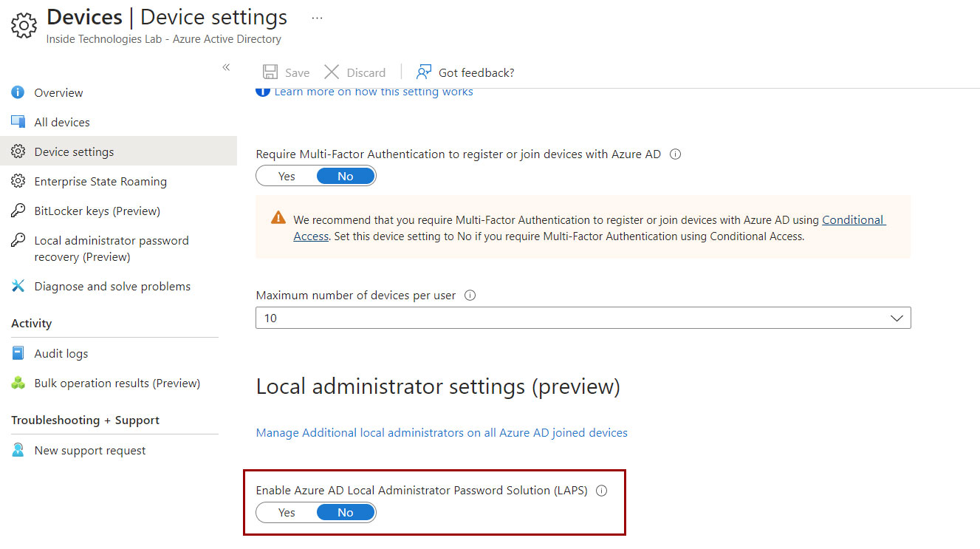Set Require Multi-Factor Authentication toggle to Yes
Viewport: 980px width, 549px height.
click(x=287, y=176)
